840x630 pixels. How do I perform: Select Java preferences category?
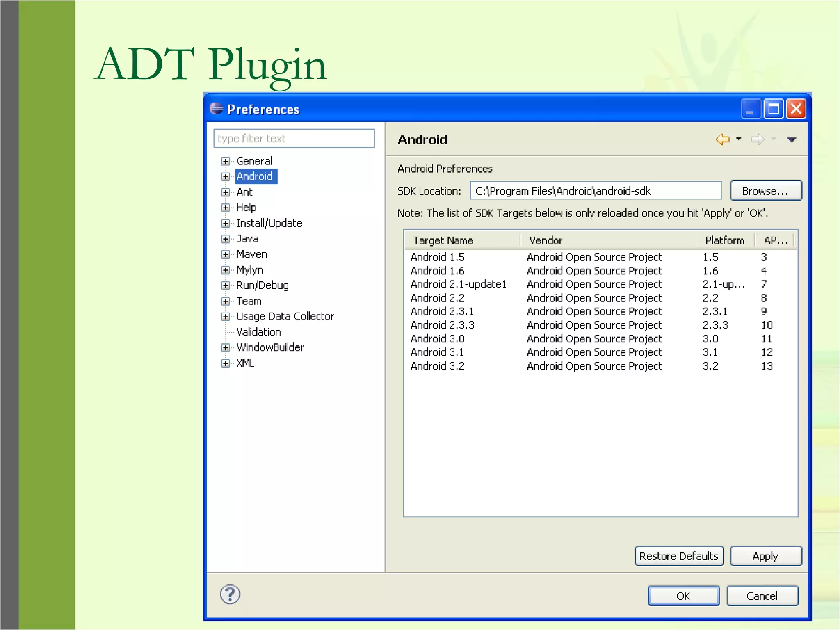point(247,239)
